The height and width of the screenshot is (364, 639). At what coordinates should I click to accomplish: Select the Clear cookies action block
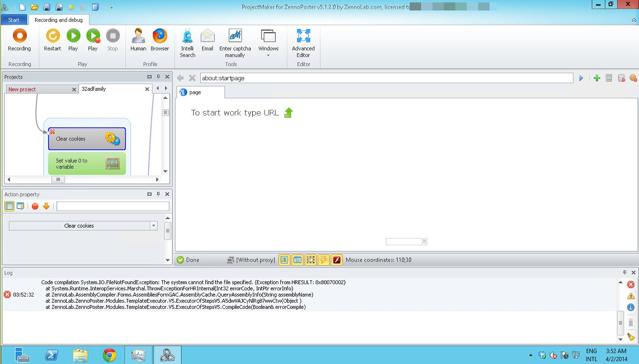pos(87,139)
